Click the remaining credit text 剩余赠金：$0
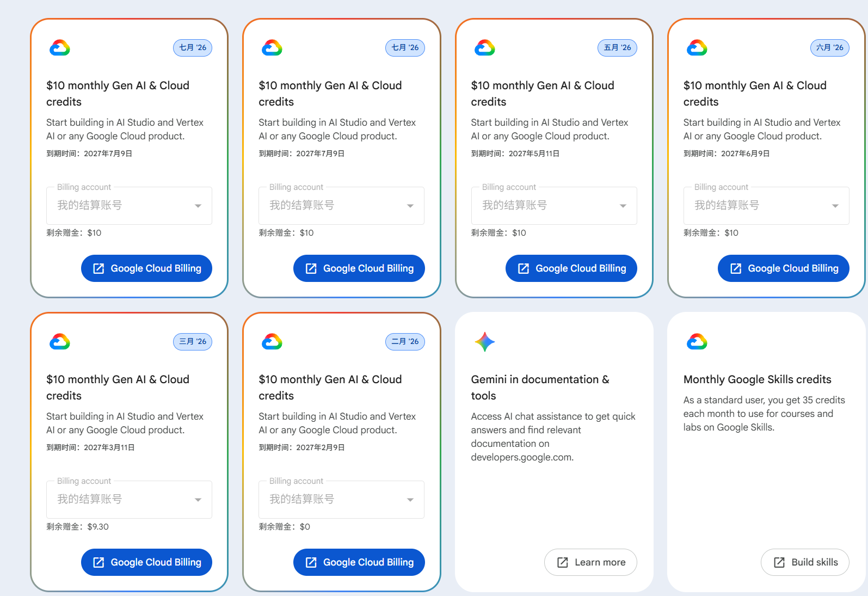This screenshot has height=596, width=868. click(285, 527)
